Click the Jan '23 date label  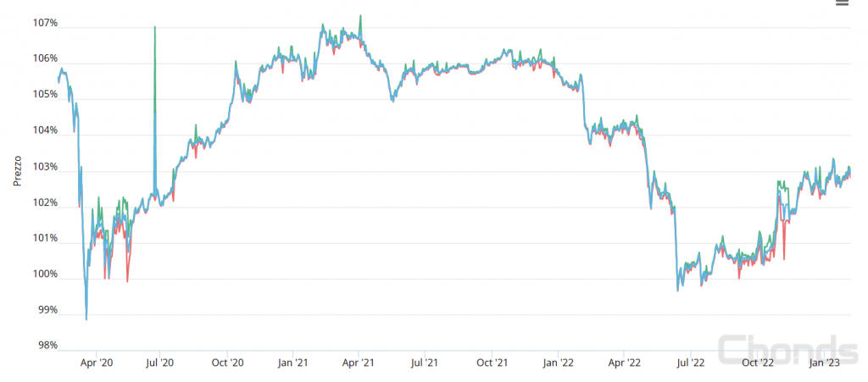click(823, 363)
